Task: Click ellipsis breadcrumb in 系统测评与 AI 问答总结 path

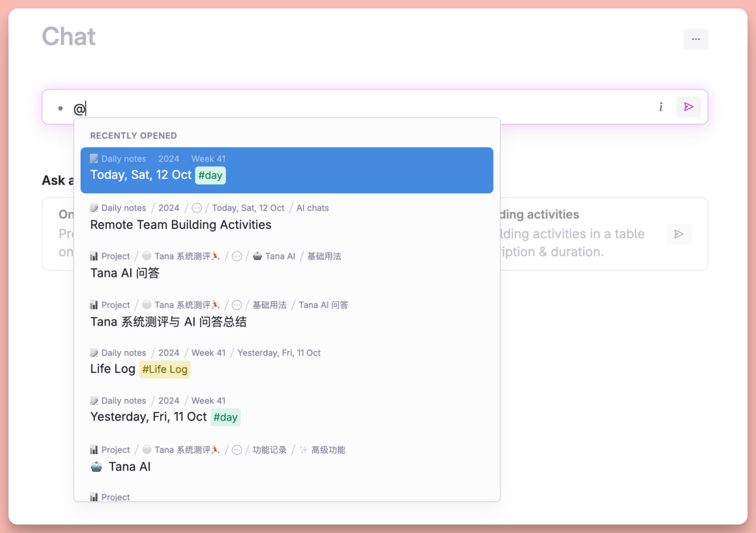Action: coord(237,305)
